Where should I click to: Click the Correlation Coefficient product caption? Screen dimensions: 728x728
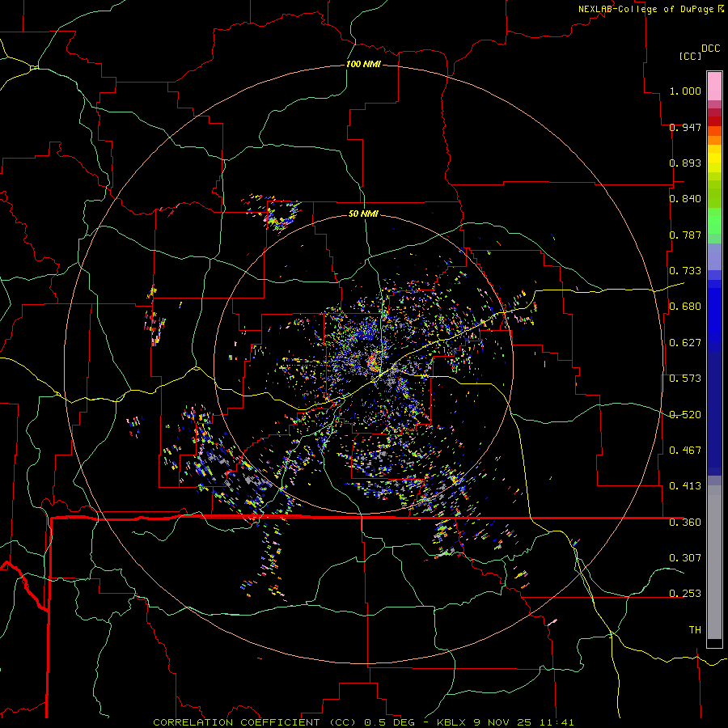click(x=363, y=722)
